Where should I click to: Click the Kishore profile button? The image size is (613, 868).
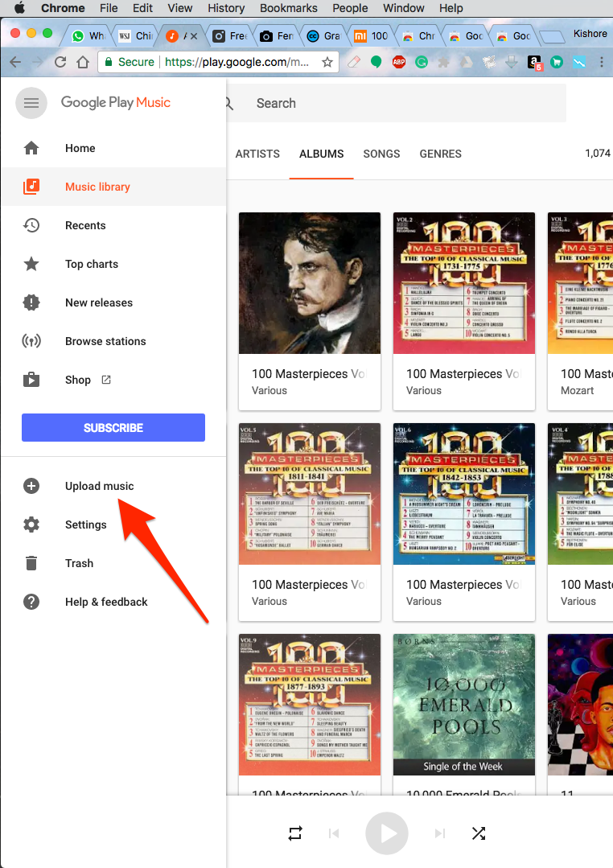tap(590, 34)
